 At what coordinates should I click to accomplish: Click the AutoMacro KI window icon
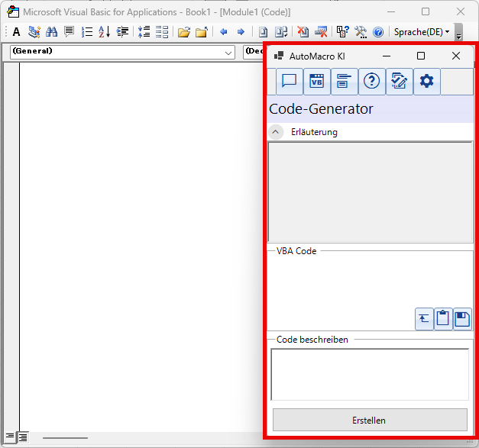click(x=279, y=56)
